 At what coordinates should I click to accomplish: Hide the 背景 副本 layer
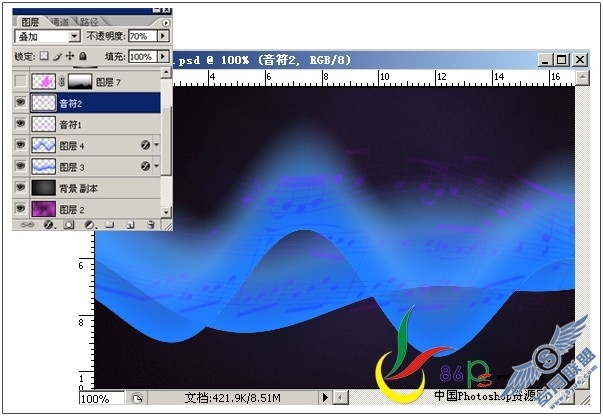[20, 187]
